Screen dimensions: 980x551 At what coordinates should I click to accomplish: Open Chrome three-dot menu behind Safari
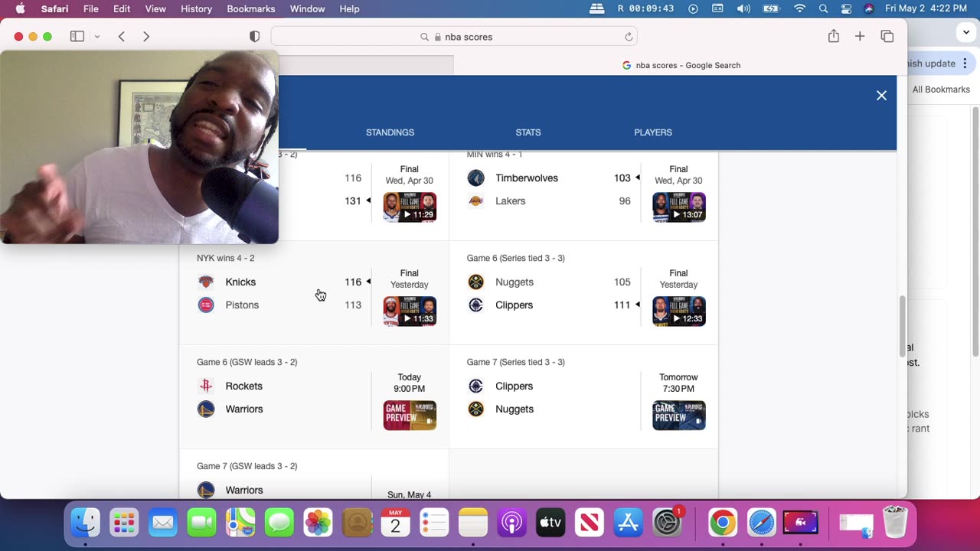(x=965, y=64)
